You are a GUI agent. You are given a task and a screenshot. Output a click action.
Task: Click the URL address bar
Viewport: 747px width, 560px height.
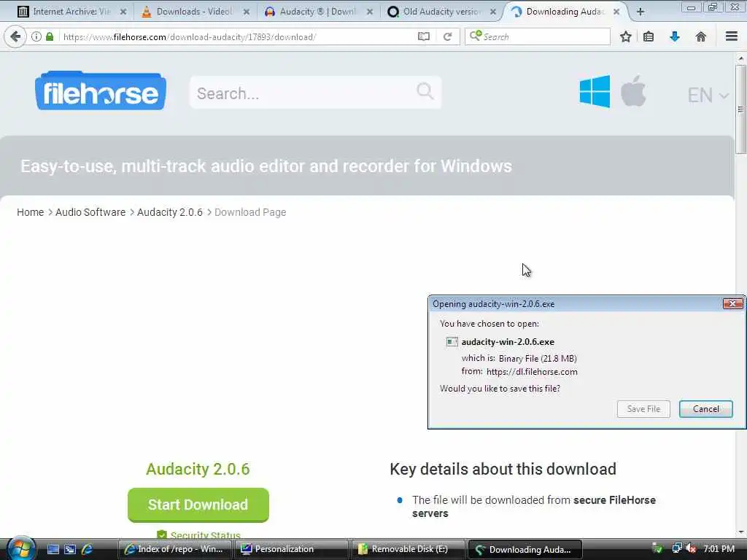(239, 36)
